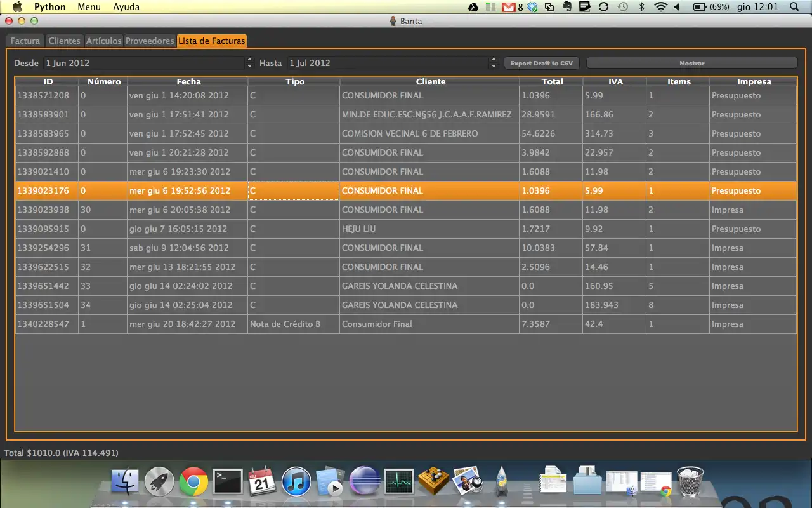Open the Menu menu in menu bar
Image resolution: width=812 pixels, height=508 pixels.
[x=89, y=7]
